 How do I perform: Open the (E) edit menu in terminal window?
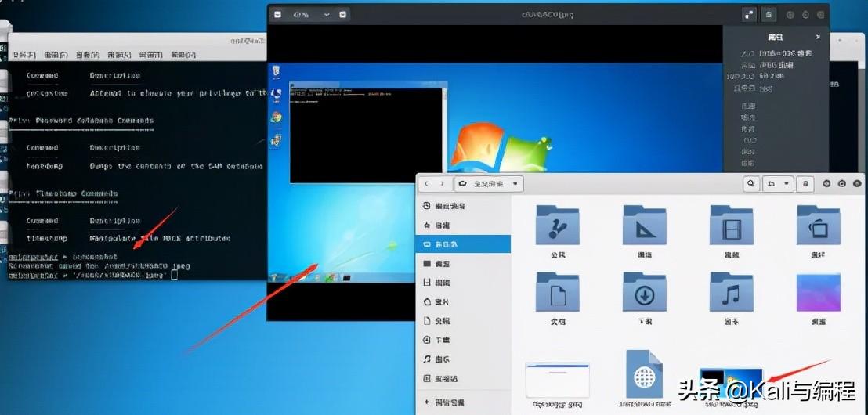[x=56, y=55]
